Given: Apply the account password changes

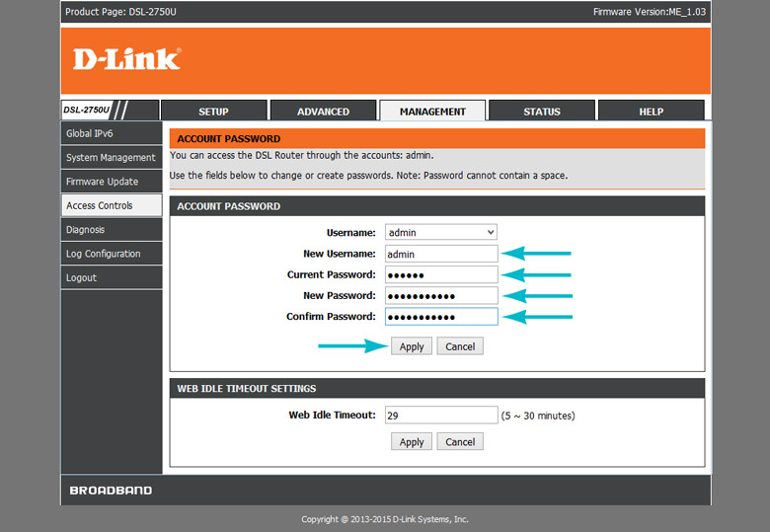Looking at the screenshot, I should click(x=412, y=346).
